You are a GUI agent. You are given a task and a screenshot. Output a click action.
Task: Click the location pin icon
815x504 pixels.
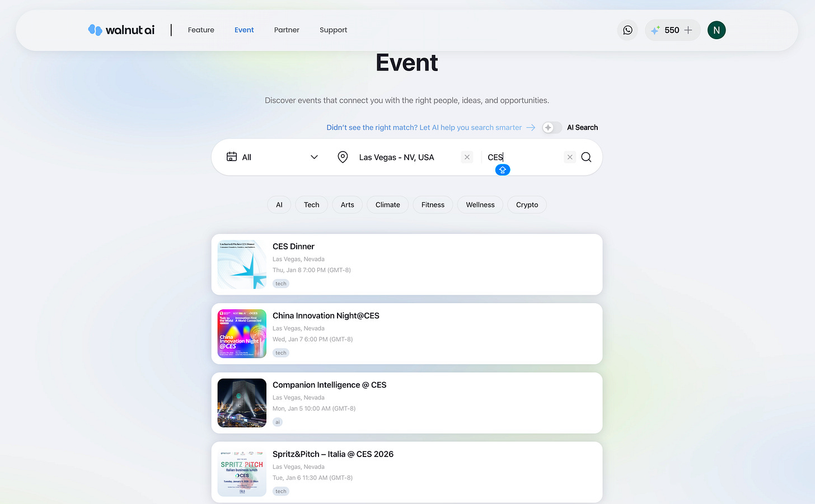(x=343, y=157)
